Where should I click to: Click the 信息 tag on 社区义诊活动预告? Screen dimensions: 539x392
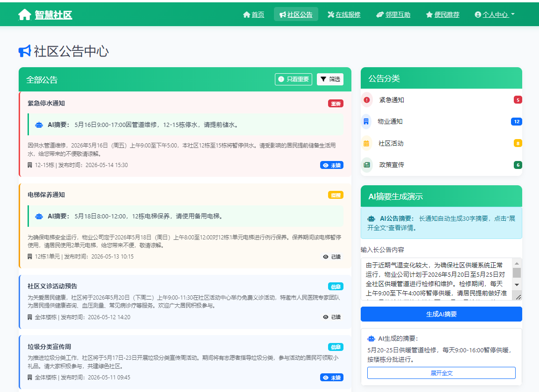click(336, 287)
